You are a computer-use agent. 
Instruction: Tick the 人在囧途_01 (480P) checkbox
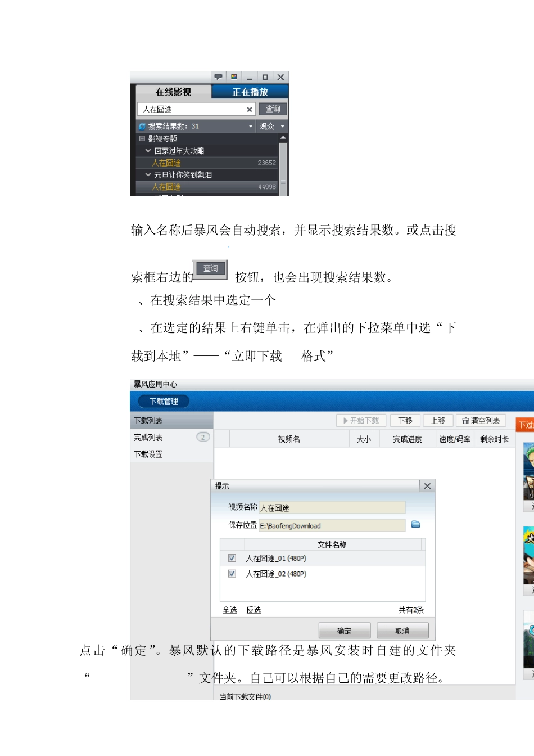(232, 558)
